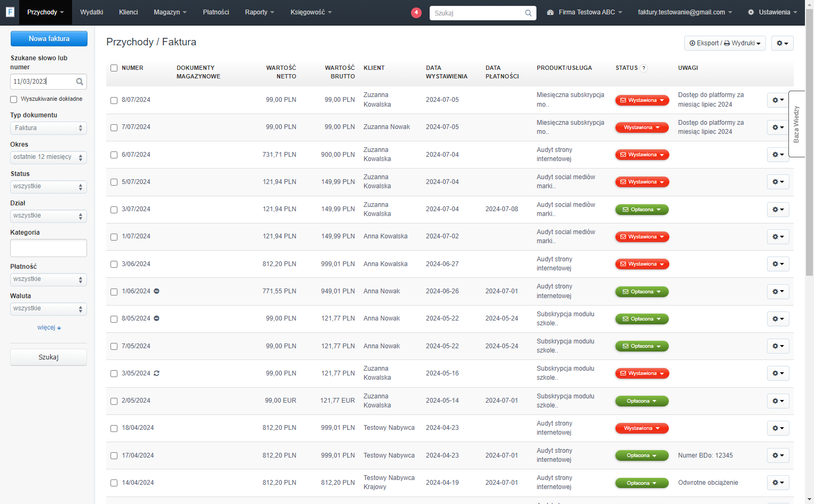The width and height of the screenshot is (814, 504).
Task: Open gear actions menu for invoice 3/05/2024
Action: [778, 373]
